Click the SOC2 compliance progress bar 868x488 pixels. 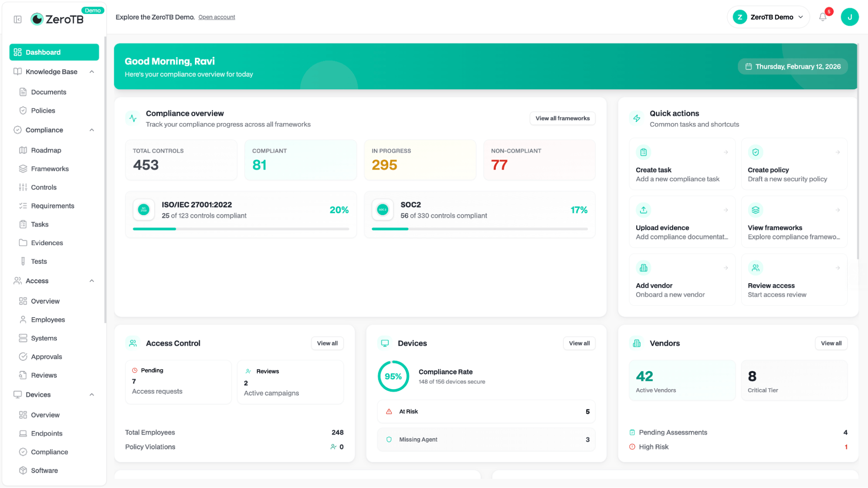479,229
